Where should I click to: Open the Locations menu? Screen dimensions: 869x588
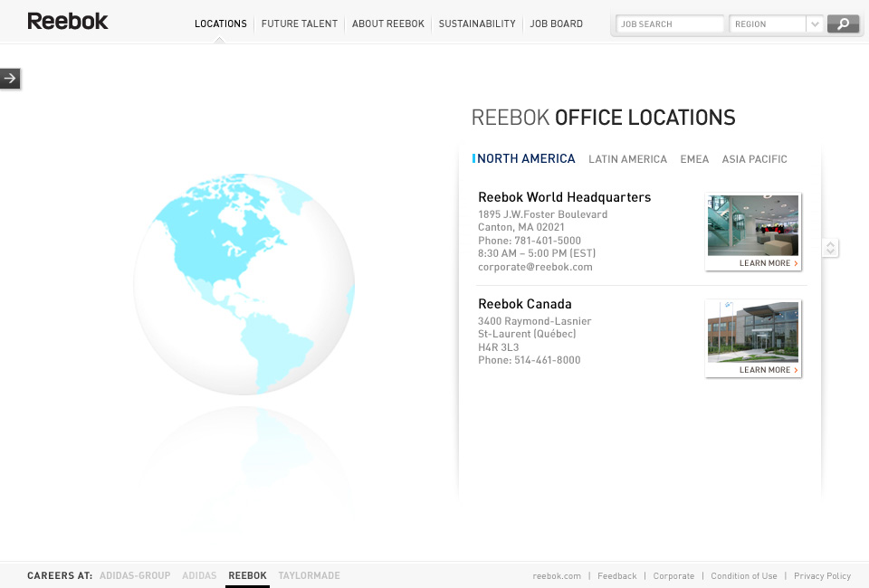221,24
